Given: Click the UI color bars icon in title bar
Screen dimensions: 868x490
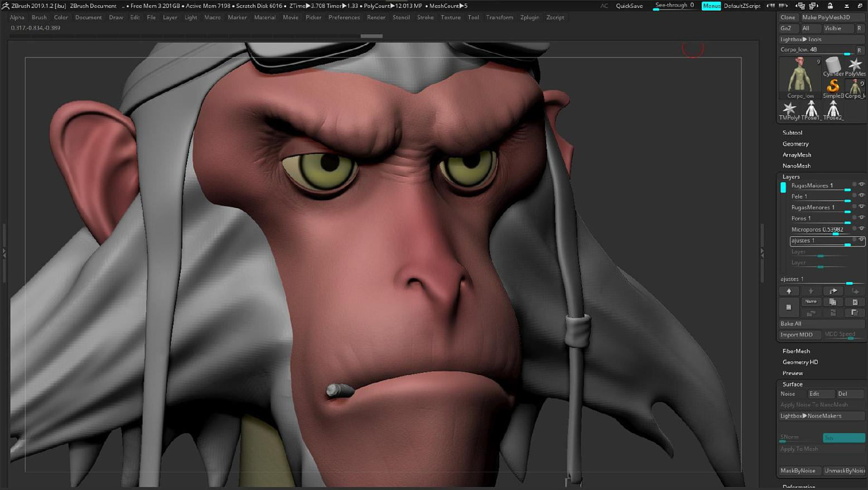Looking at the screenshot, I should point(771,6).
